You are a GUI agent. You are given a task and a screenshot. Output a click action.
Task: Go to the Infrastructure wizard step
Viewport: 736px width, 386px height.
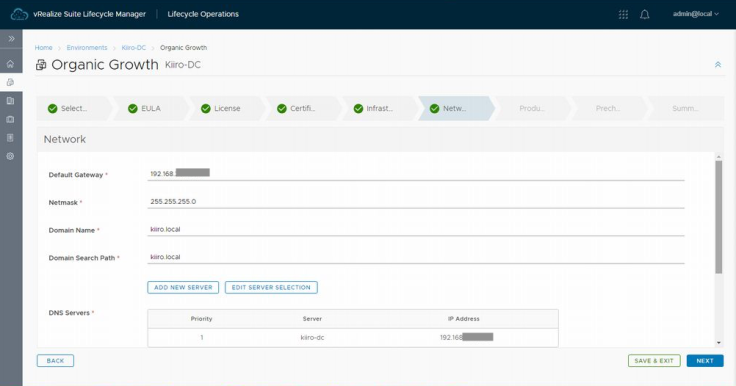379,108
